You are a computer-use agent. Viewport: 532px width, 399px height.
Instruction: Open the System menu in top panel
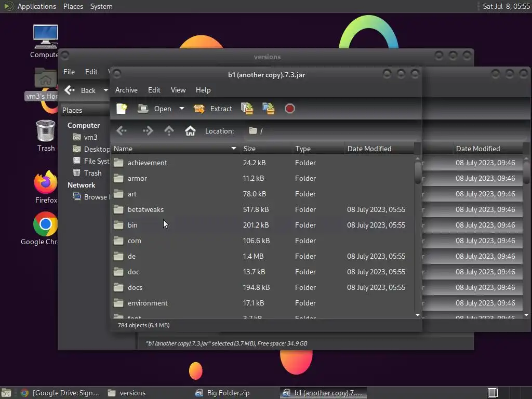101,6
